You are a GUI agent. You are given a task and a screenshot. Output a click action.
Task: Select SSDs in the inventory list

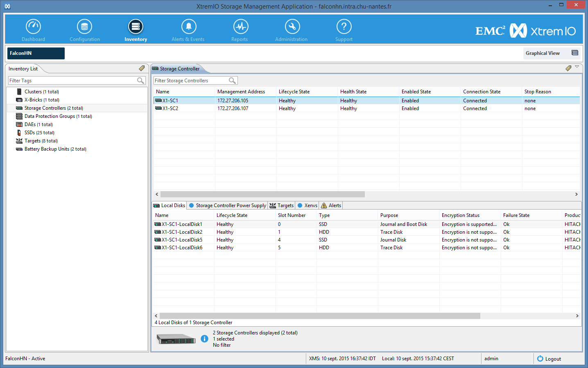click(39, 133)
